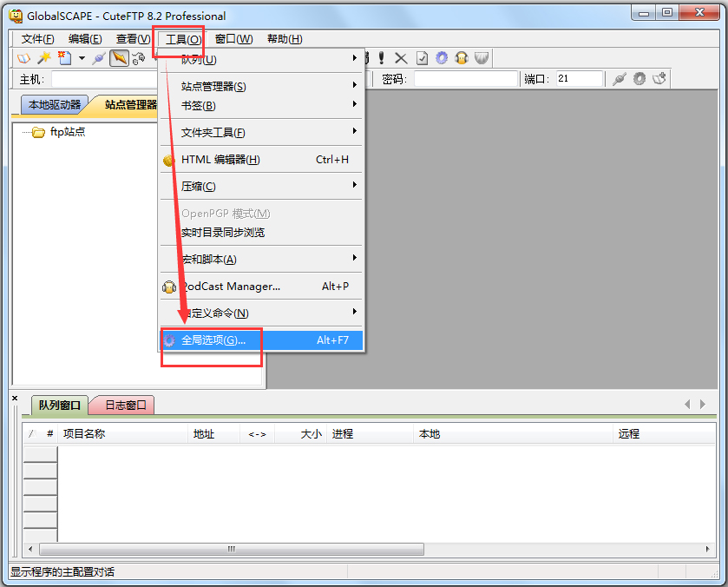728x587 pixels.
Task: Open Global Options via blue gear toolbar icon
Action: tap(442, 58)
